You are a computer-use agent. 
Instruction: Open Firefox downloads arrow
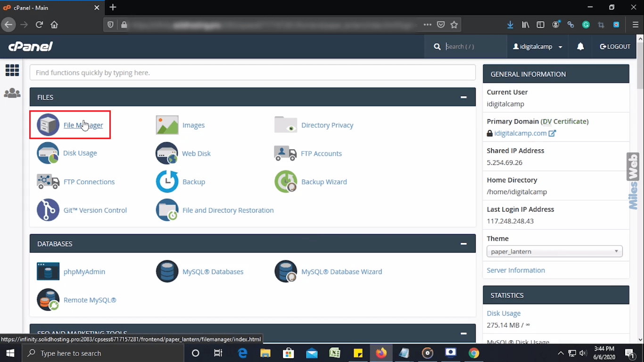coord(511,25)
